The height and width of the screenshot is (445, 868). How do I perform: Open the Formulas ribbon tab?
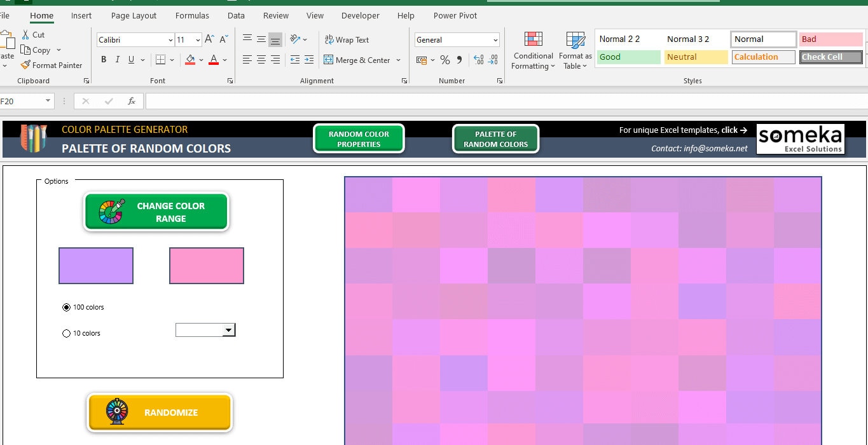click(x=192, y=15)
